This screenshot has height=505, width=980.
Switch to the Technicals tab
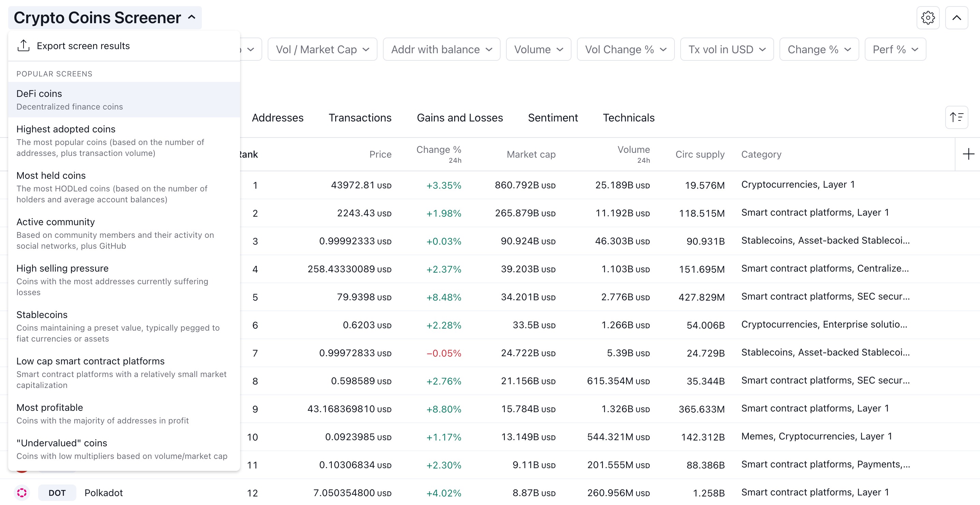pos(628,118)
